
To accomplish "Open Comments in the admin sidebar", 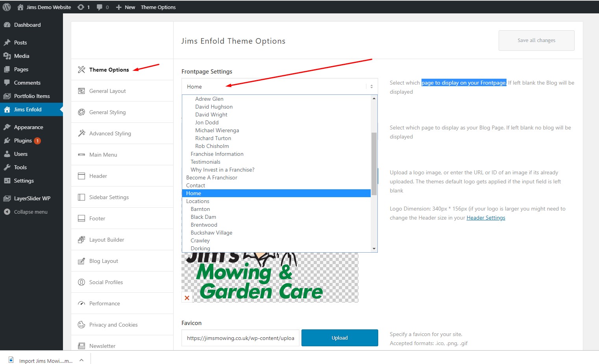I will click(x=31, y=83).
